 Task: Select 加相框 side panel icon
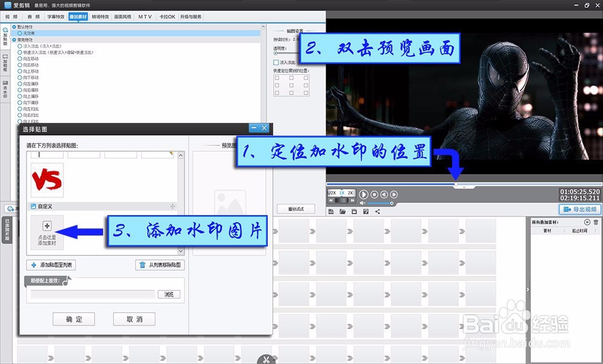point(5,63)
